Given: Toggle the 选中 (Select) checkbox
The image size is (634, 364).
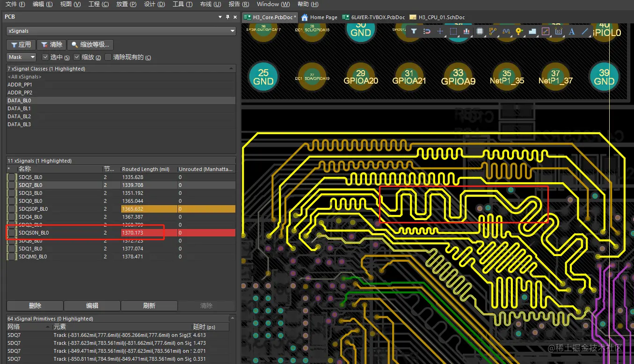Looking at the screenshot, I should point(45,57).
